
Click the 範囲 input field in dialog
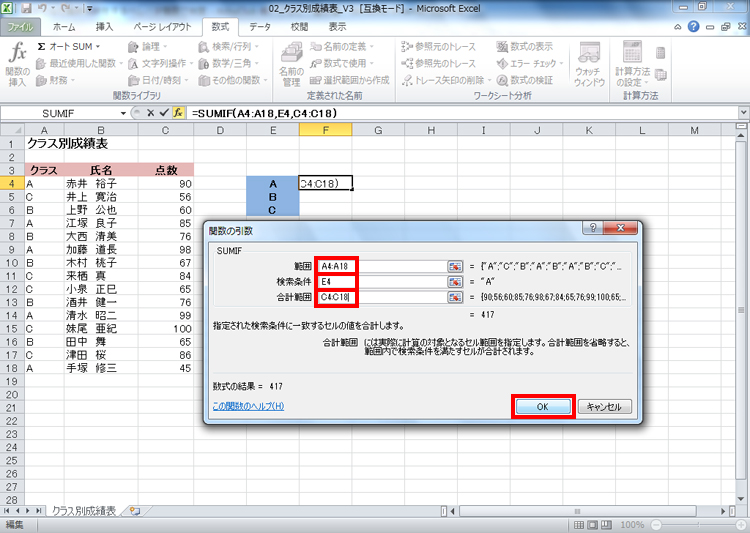(x=381, y=266)
